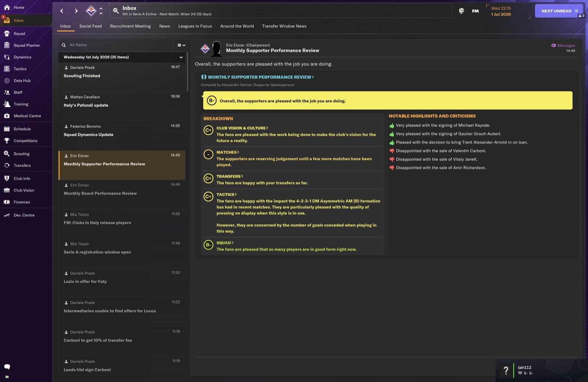The width and height of the screenshot is (588, 382).
Task: Click the Next Unread button
Action: point(559,11)
